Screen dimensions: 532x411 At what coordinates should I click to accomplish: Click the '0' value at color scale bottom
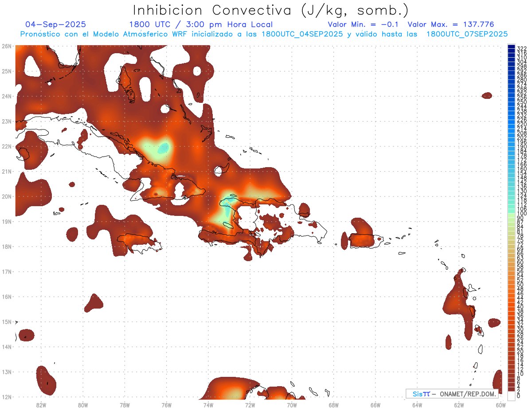519,395
